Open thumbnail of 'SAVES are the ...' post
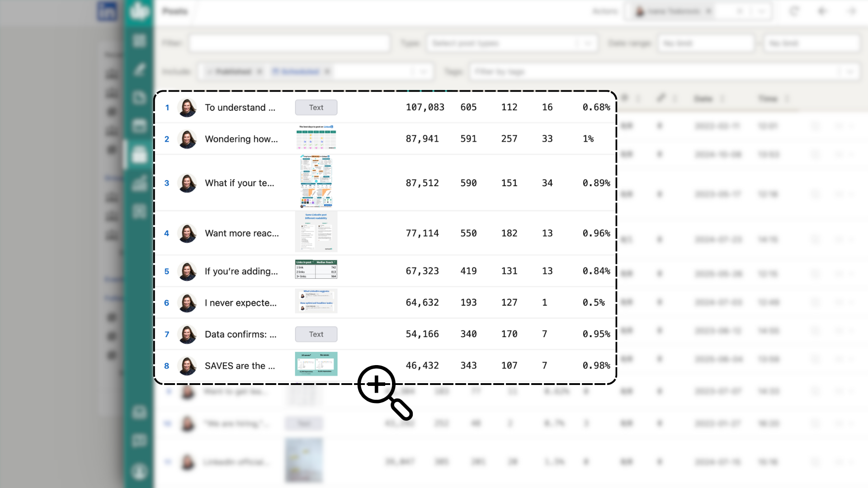 (316, 364)
